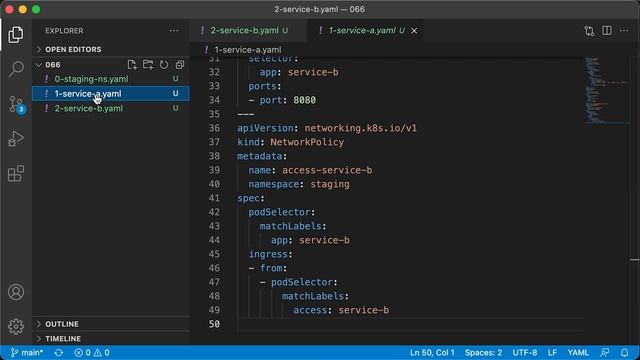Open 1-service-a.yaml in file tree
Screen dimensions: 640x360
[111, 94]
